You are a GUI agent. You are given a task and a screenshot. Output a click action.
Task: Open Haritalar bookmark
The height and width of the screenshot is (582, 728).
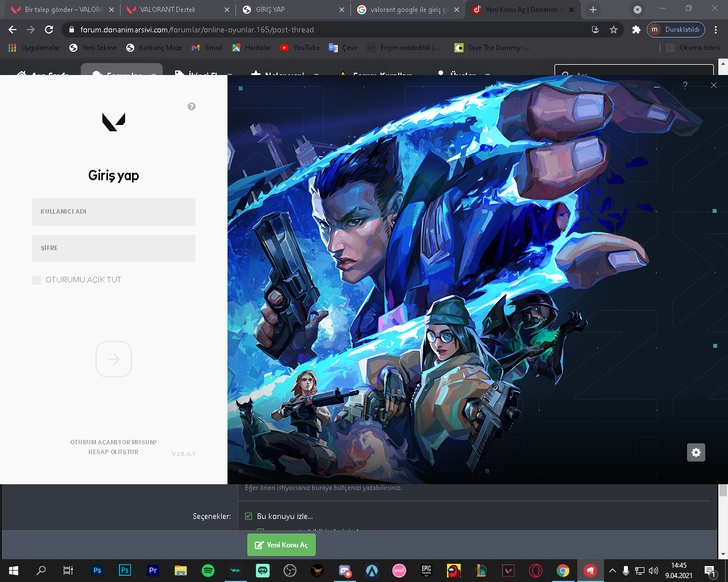pyautogui.click(x=251, y=48)
